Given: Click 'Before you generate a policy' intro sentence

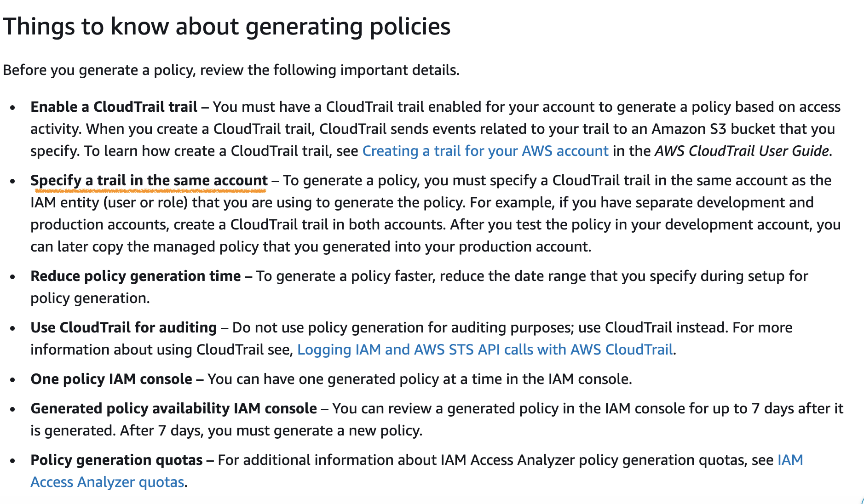Looking at the screenshot, I should (231, 70).
